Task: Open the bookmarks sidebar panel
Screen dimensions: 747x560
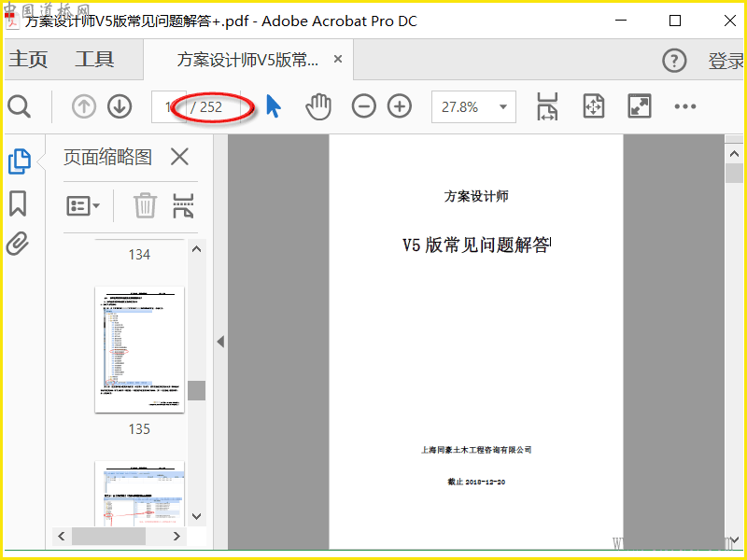Action: coord(18,203)
